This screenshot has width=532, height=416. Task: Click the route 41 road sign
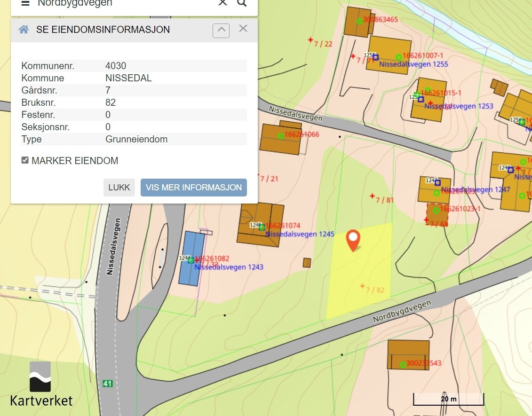(x=107, y=384)
